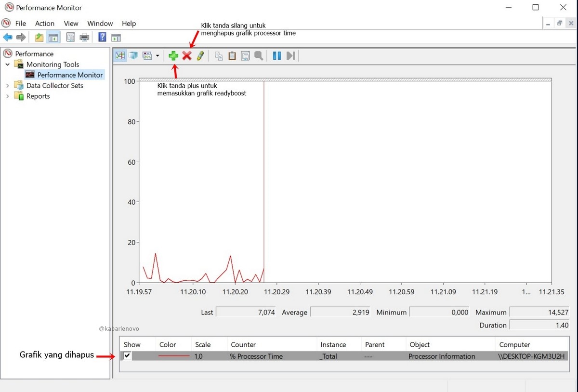Click the red line color swatch

click(x=174, y=356)
